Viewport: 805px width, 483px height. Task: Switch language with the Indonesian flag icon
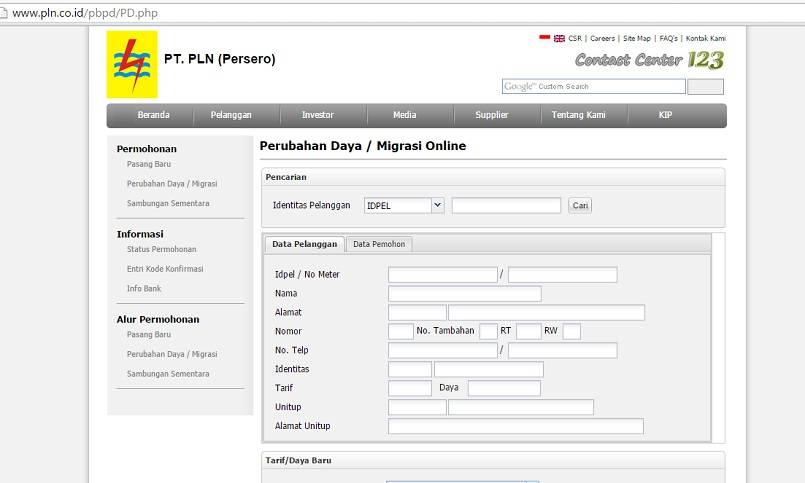pos(545,38)
